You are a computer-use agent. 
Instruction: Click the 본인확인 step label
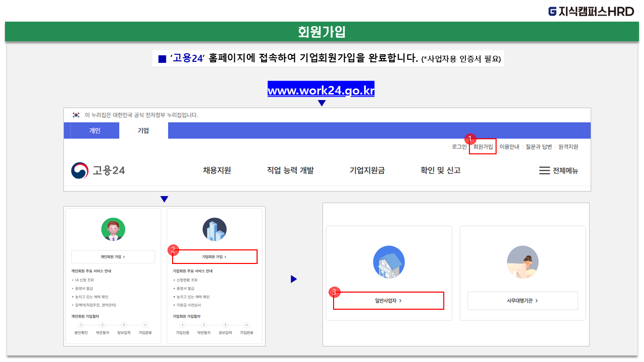pos(81,333)
